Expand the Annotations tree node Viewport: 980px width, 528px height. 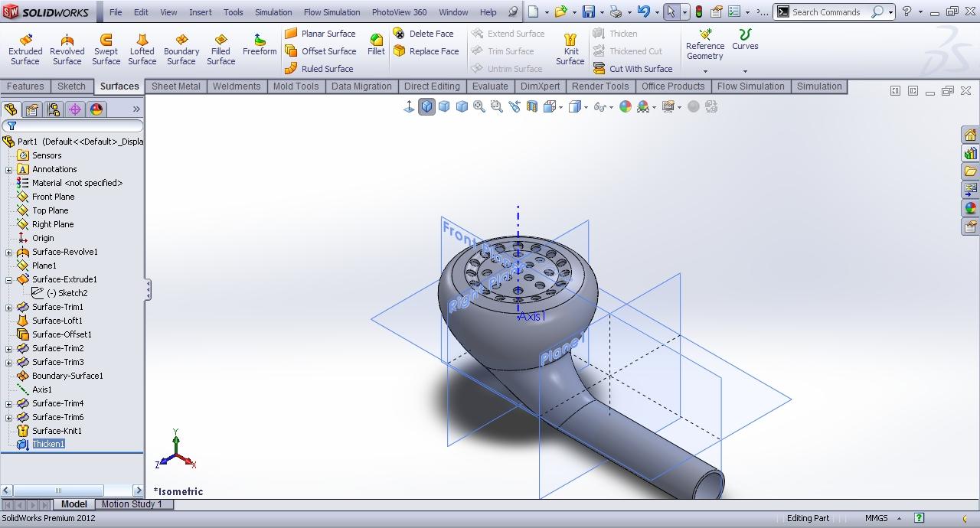coord(9,169)
